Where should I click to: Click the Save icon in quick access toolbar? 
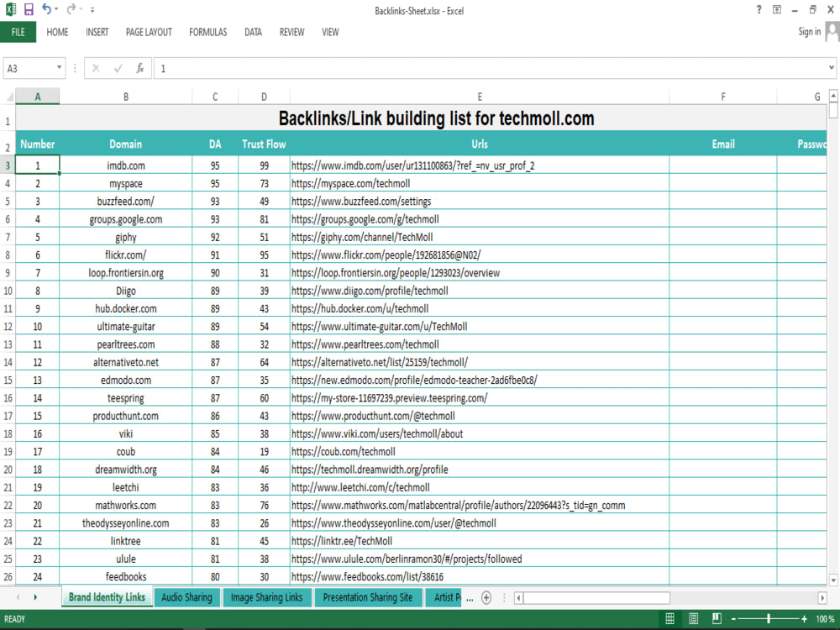(x=29, y=9)
